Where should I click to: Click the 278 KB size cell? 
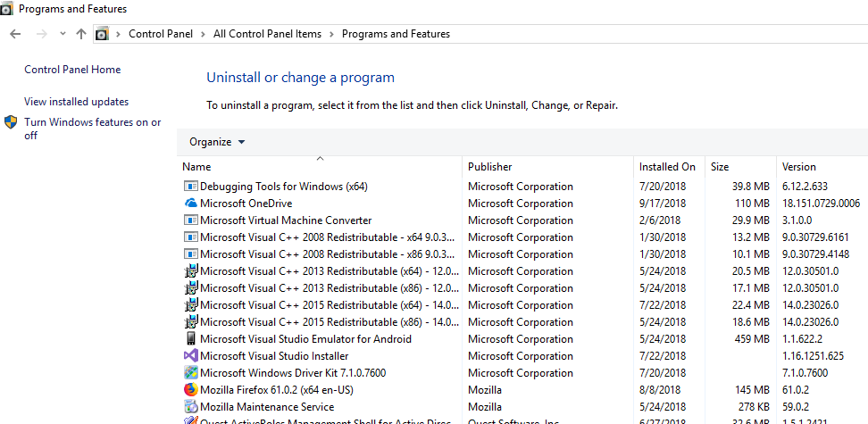click(753, 407)
